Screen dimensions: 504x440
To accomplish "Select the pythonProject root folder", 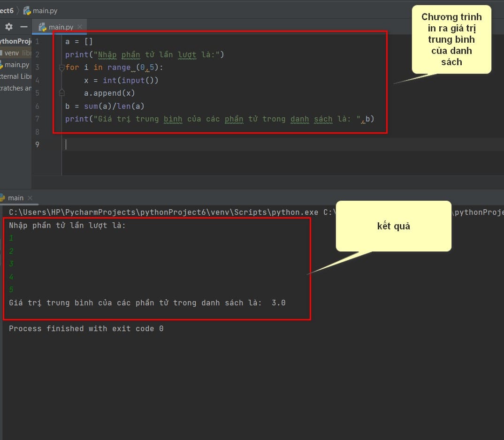I will pos(16,41).
